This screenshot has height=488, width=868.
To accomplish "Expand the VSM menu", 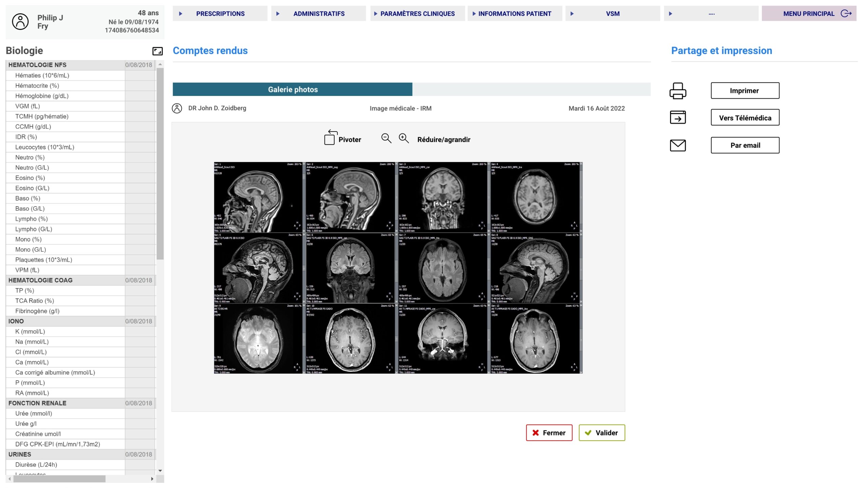I will 612,14.
